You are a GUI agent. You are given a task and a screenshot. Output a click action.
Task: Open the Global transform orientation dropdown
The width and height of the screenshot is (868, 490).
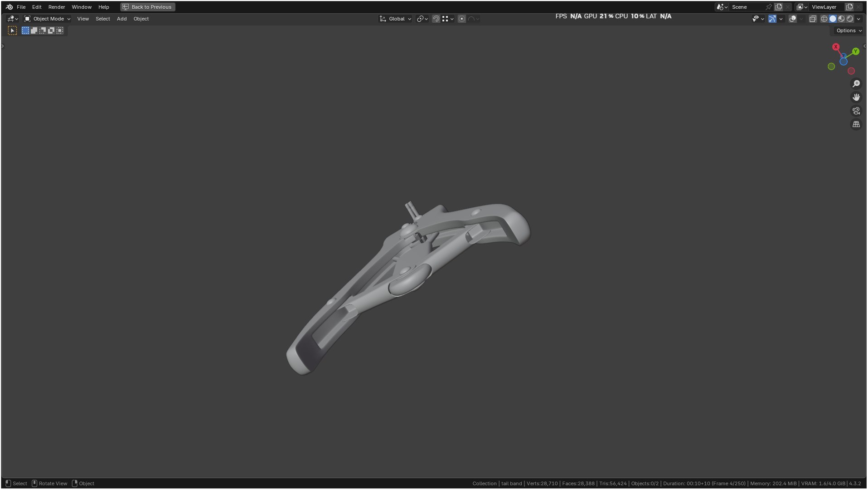click(395, 19)
